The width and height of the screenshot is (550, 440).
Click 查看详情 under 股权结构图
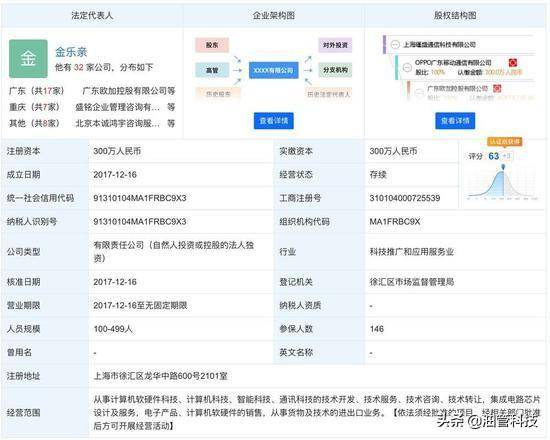pyautogui.click(x=455, y=121)
